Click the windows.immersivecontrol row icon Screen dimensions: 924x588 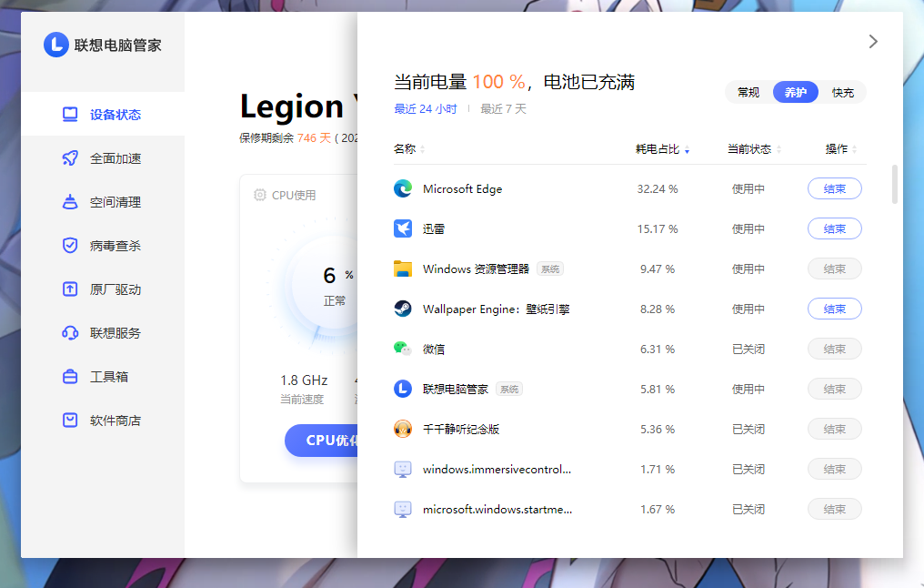403,469
